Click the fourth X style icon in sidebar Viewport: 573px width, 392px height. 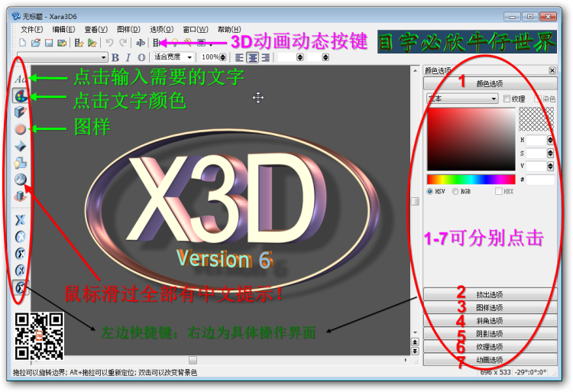point(20,271)
